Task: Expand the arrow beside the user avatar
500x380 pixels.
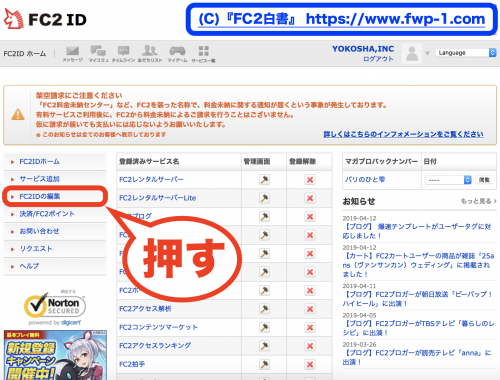Action: point(427,53)
